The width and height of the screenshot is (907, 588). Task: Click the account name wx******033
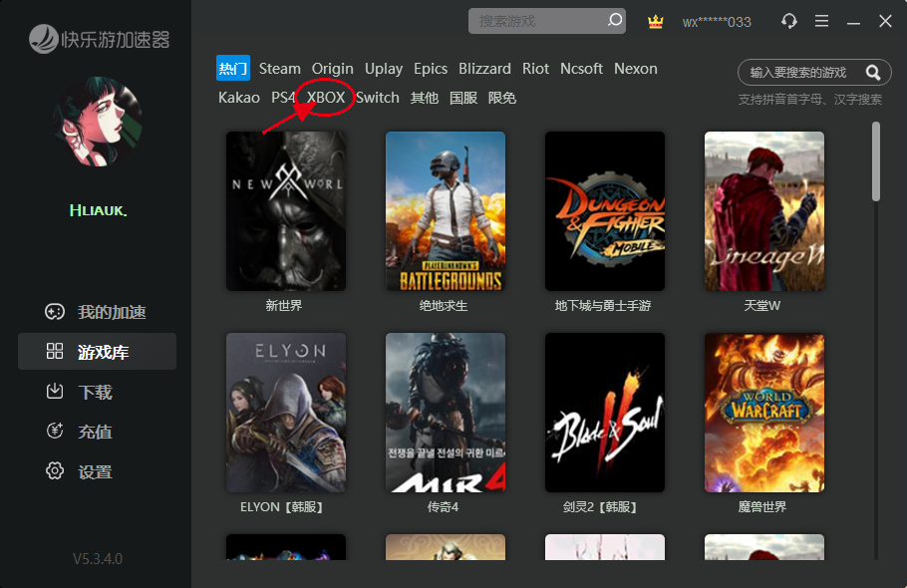(x=717, y=22)
